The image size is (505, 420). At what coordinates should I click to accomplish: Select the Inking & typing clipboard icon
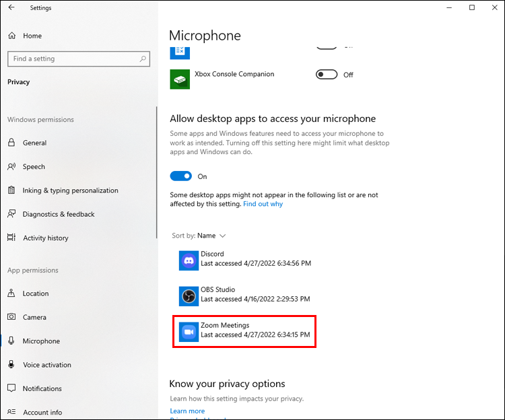[11, 190]
